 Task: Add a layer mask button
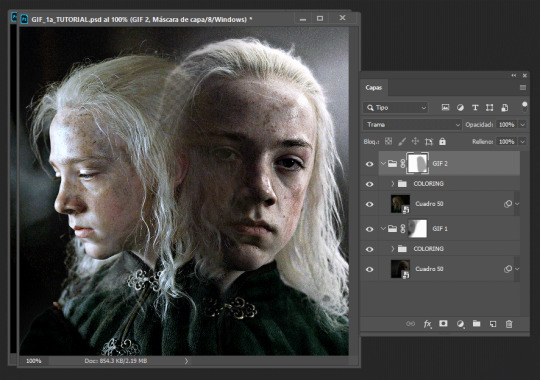point(443,323)
